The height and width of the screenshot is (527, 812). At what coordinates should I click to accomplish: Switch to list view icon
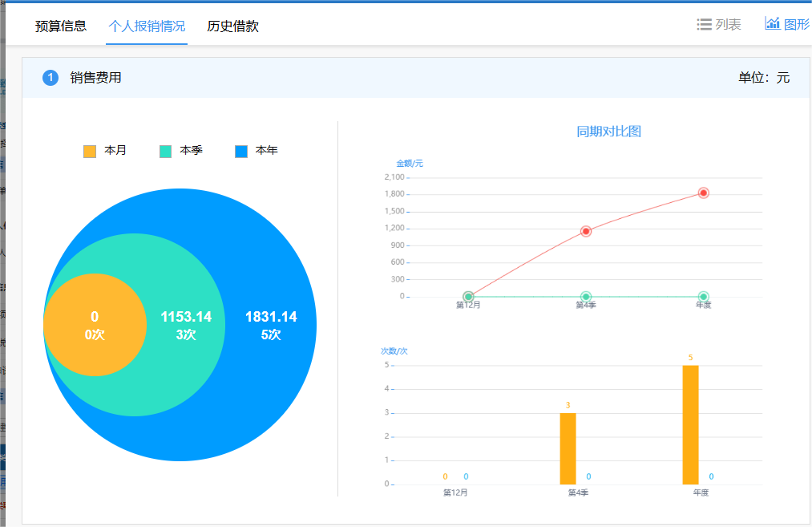coord(705,25)
